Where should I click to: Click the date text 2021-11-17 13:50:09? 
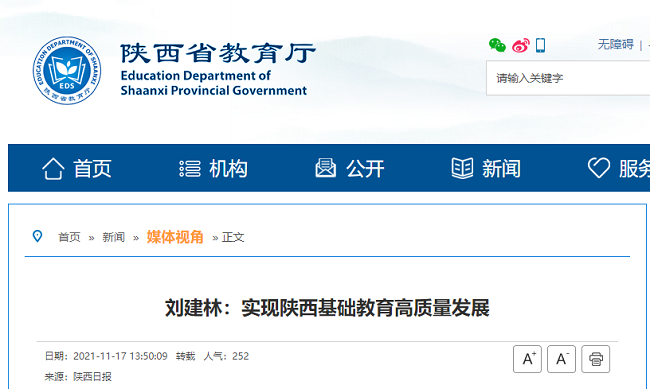[x=120, y=356]
